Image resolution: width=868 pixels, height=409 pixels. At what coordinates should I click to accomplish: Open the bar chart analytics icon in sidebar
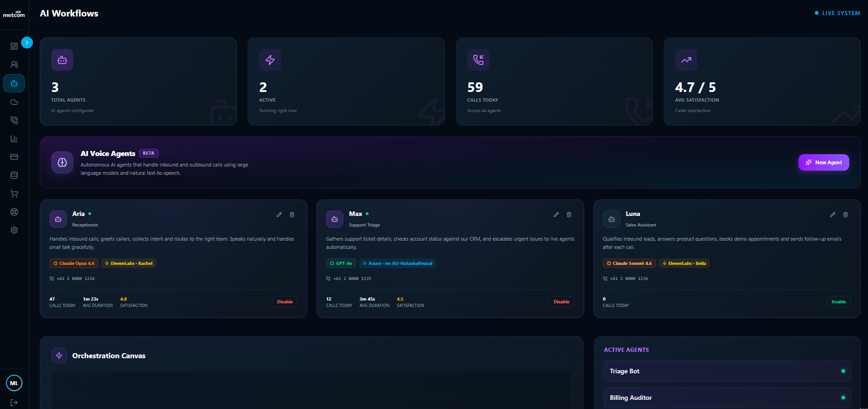[14, 138]
